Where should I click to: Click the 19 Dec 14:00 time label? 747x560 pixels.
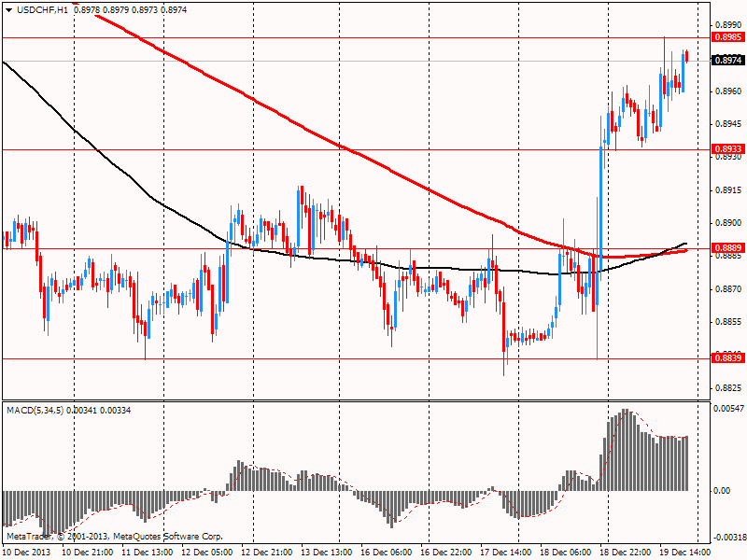point(685,553)
